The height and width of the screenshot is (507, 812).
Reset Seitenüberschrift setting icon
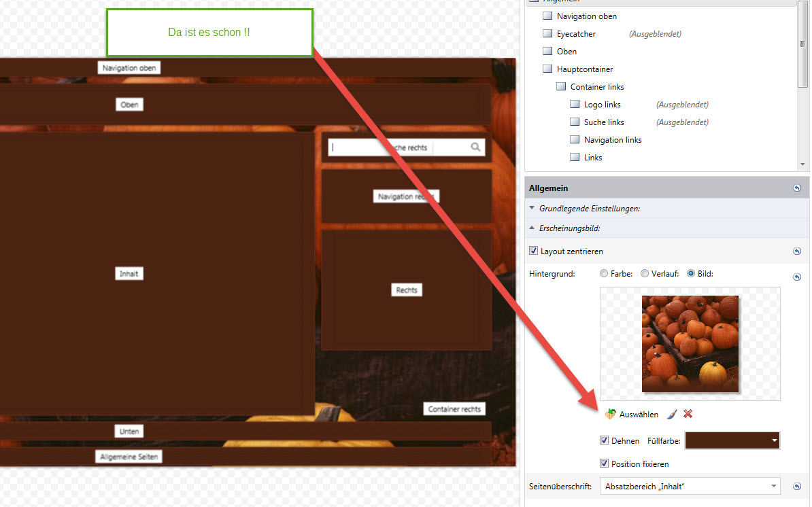[x=797, y=487]
